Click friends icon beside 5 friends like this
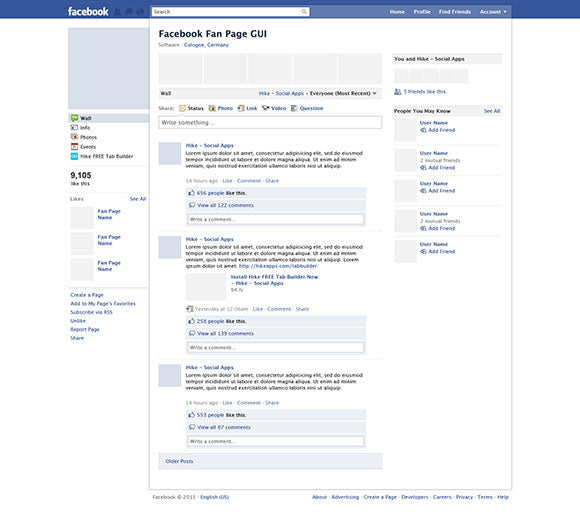This screenshot has width=580, height=521. tap(398, 91)
